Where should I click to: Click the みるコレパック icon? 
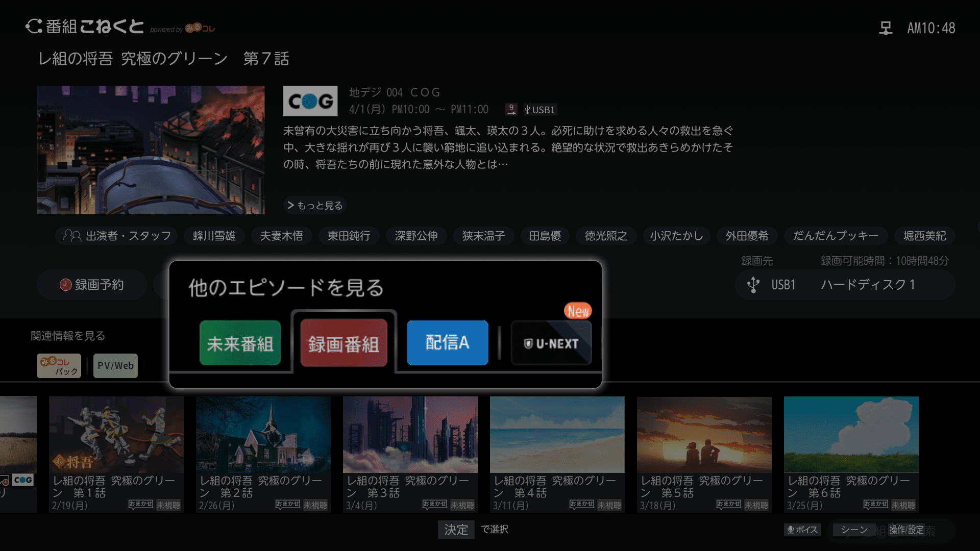point(59,366)
